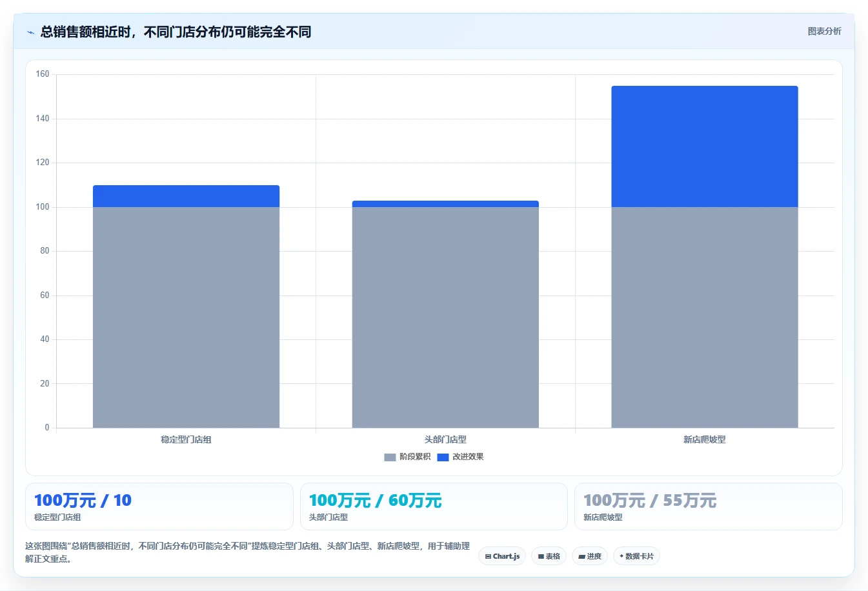The height and width of the screenshot is (591, 868).
Task: Toggle the 阶段累积 legend entry
Action: (407, 457)
